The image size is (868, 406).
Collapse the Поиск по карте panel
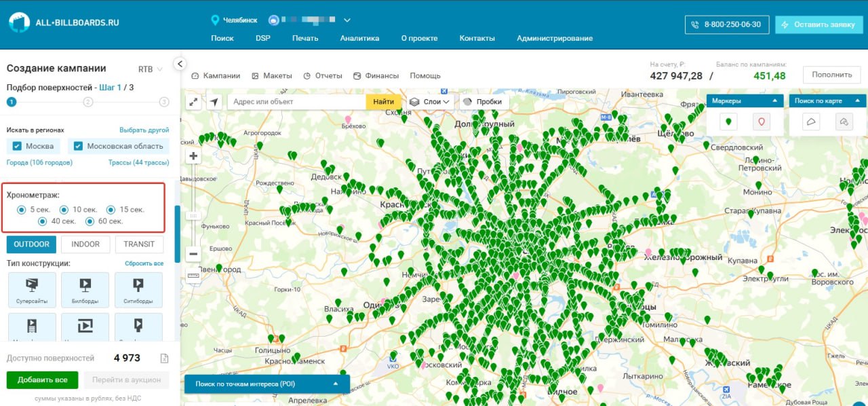tap(859, 100)
